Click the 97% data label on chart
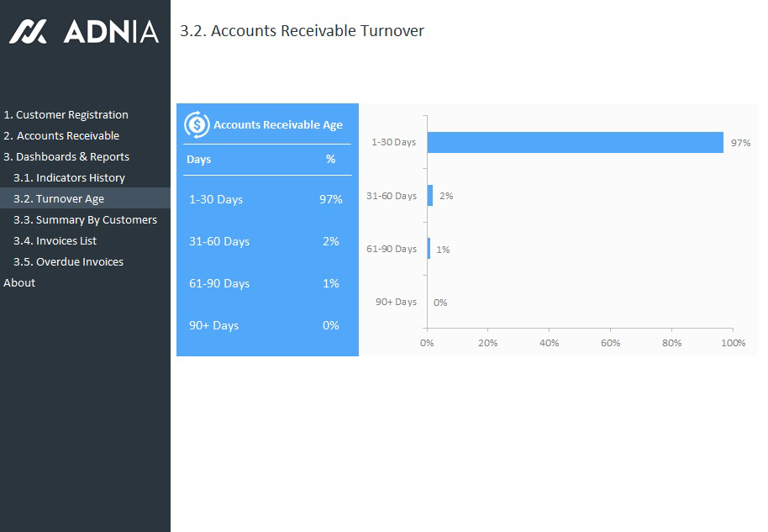The width and height of the screenshot is (768, 532). tap(740, 143)
